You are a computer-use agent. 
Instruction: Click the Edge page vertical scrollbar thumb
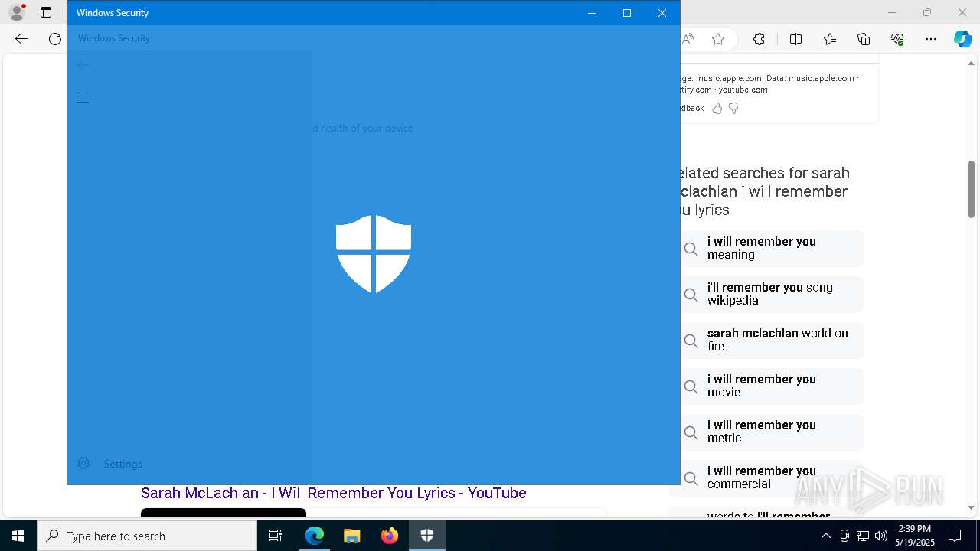[x=971, y=189]
